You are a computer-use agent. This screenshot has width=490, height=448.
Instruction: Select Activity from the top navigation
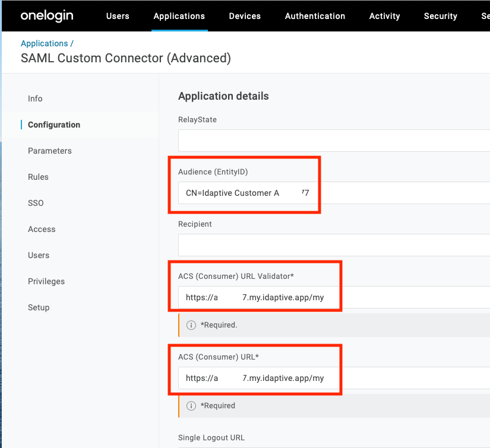[x=384, y=16]
